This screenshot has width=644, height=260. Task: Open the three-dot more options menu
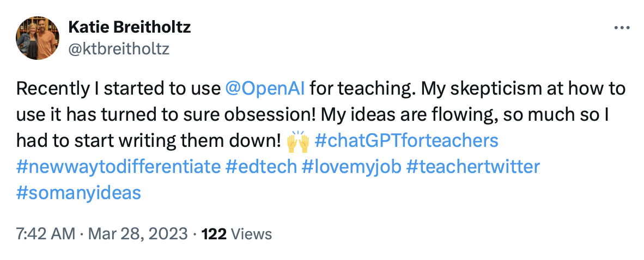pyautogui.click(x=621, y=28)
